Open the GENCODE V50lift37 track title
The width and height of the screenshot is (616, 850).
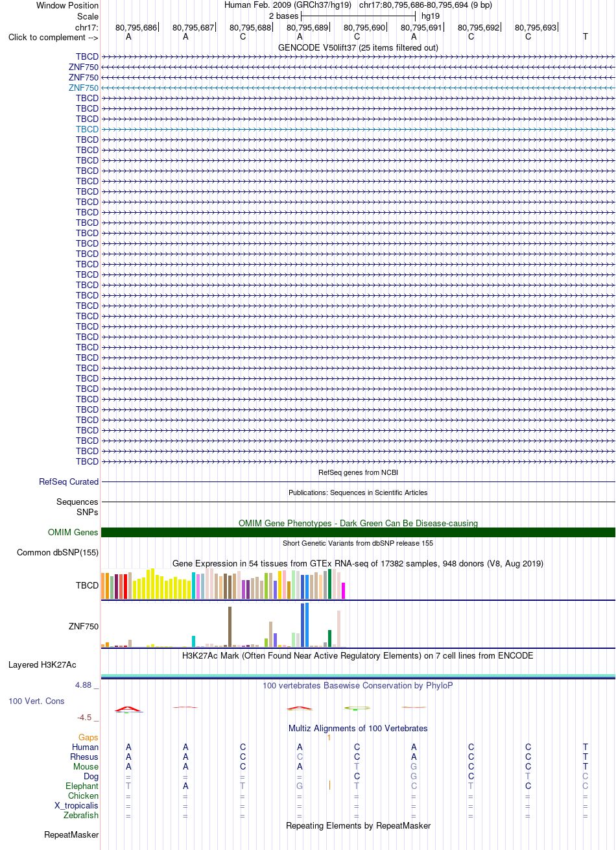click(x=358, y=47)
